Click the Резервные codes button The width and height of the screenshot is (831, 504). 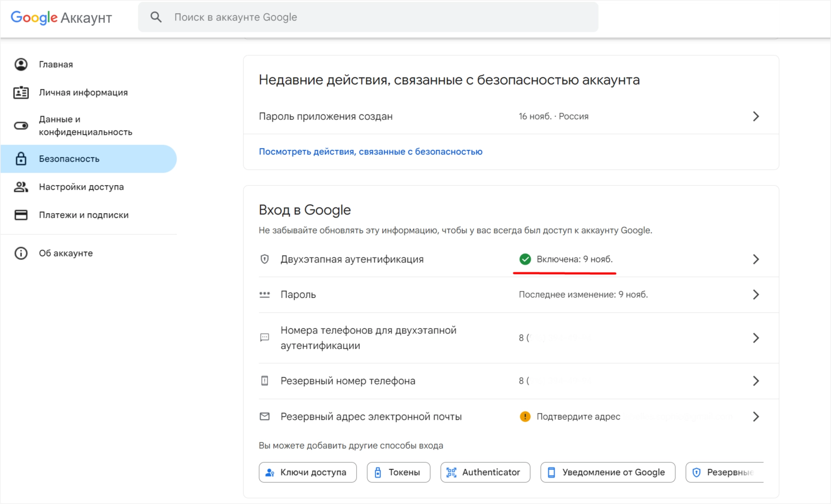click(725, 472)
